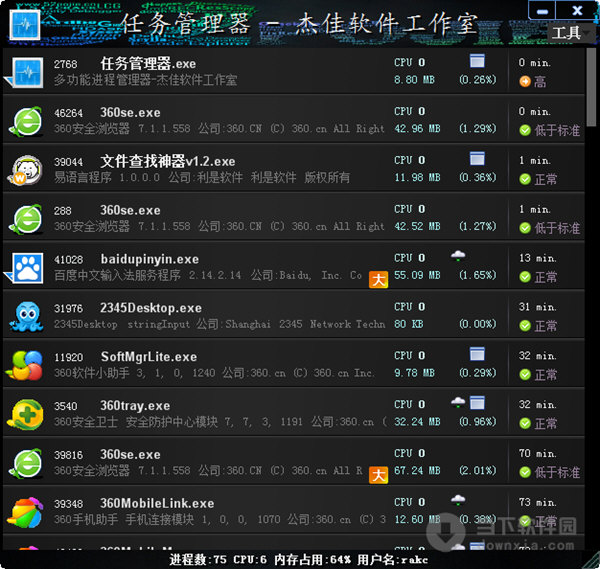Click PID 3540

pyautogui.click(x=65, y=406)
